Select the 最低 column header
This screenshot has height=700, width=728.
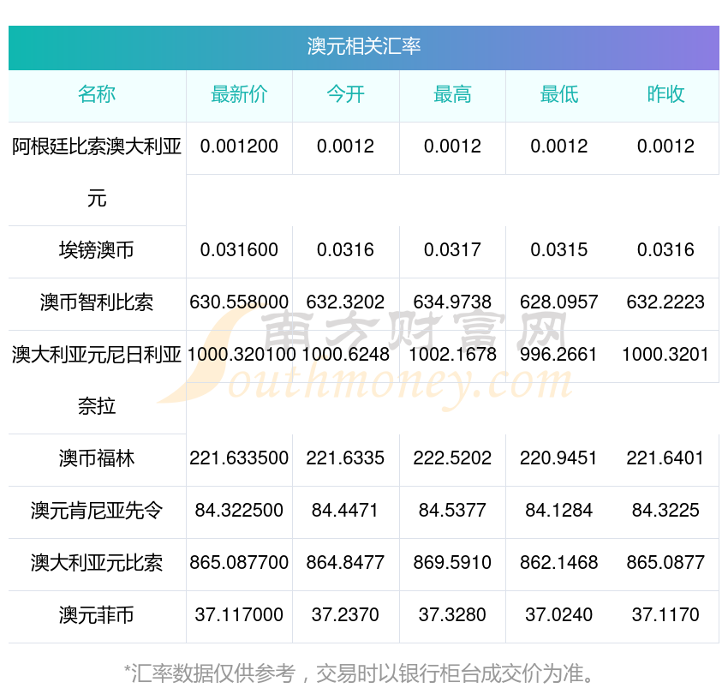[559, 94]
